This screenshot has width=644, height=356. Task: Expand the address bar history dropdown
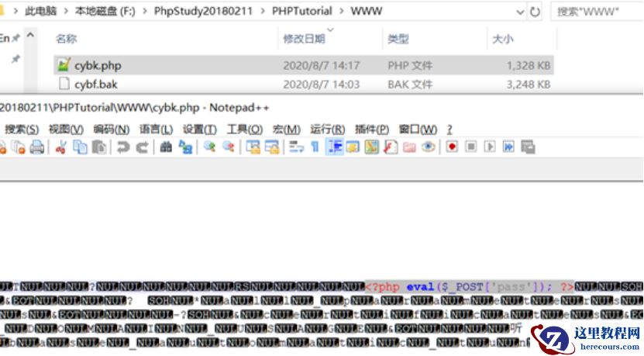click(519, 12)
